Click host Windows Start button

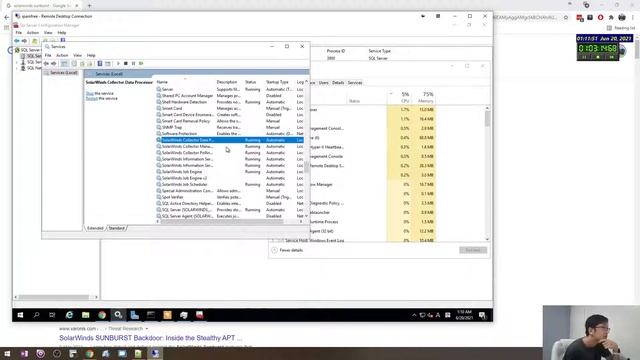(x=7, y=353)
